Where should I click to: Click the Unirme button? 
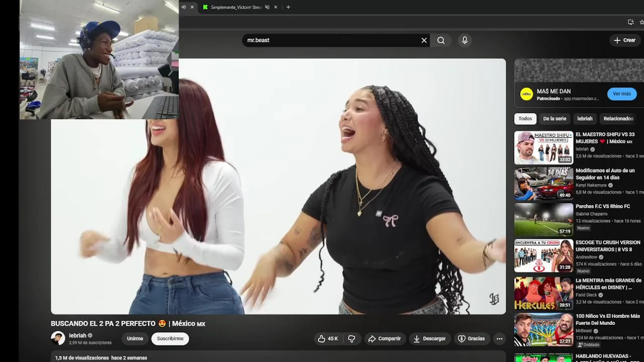(x=135, y=339)
